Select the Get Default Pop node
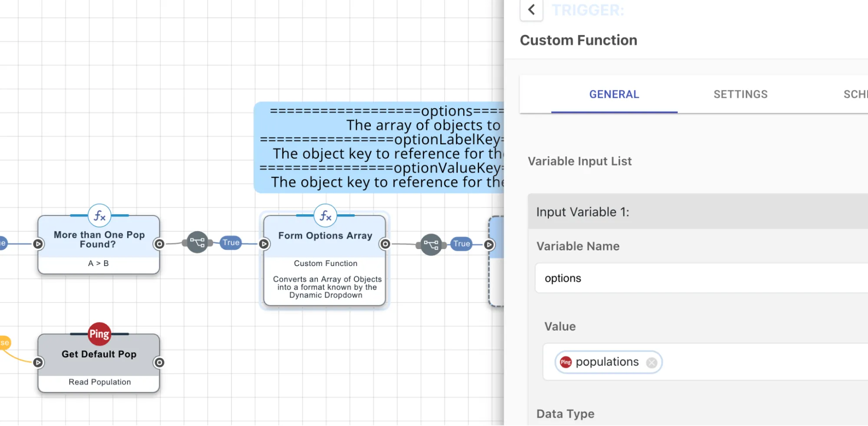Image resolution: width=868 pixels, height=426 pixels. (x=99, y=363)
